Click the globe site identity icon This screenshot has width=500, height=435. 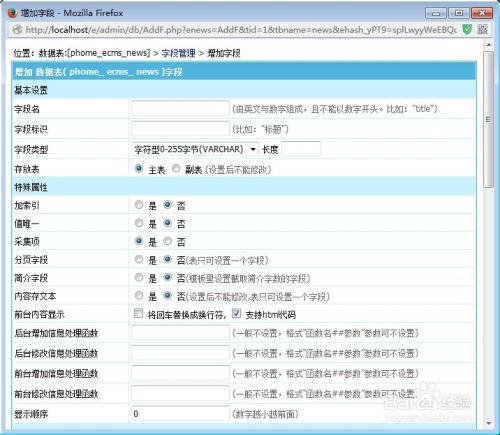(17, 30)
